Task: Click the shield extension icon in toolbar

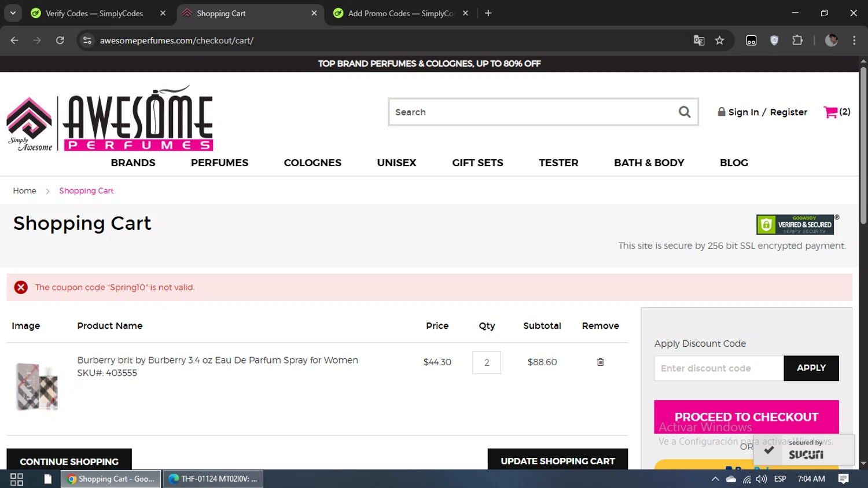Action: pyautogui.click(x=774, y=41)
